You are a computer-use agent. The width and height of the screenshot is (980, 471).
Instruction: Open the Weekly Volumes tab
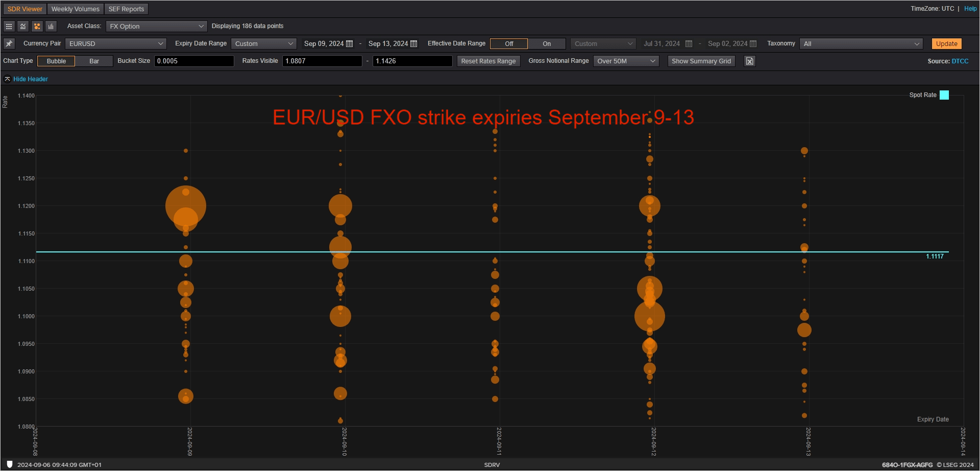76,9
